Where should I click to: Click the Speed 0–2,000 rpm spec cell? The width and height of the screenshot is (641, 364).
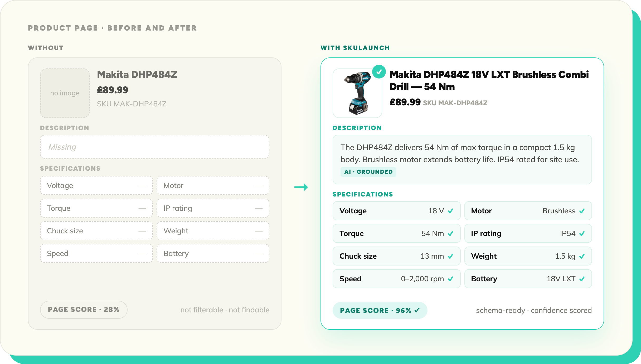(x=396, y=279)
